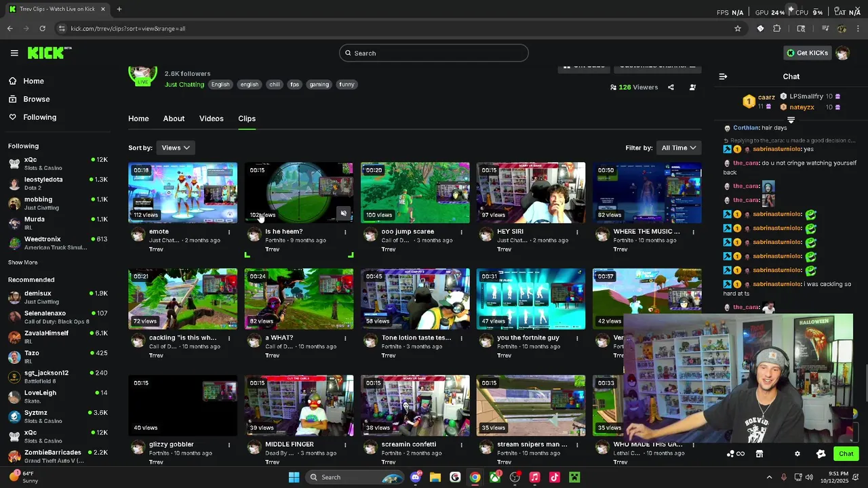Open the Sort by Views dropdown
The height and width of the screenshot is (488, 868).
(x=176, y=148)
